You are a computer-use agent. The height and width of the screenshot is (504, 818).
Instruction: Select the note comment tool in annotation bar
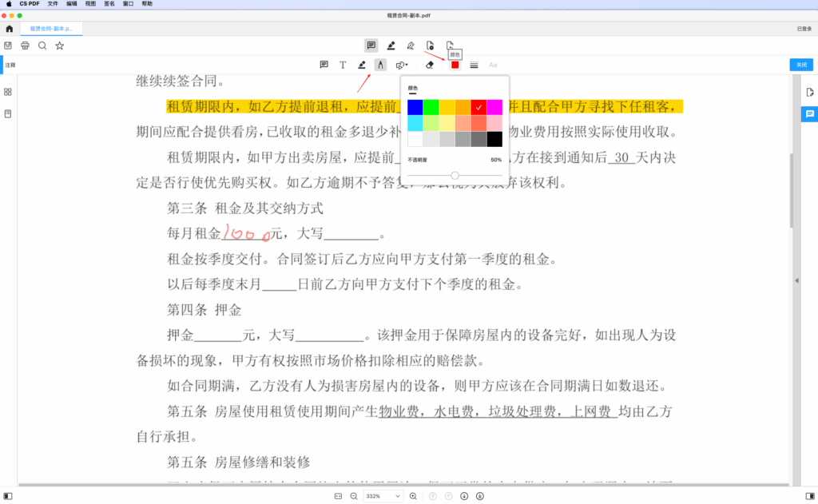pos(324,65)
